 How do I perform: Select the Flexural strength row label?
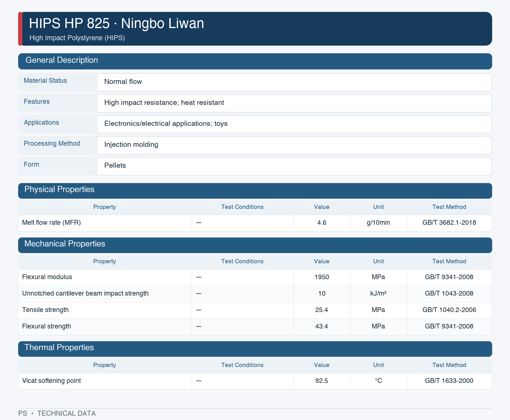point(46,326)
